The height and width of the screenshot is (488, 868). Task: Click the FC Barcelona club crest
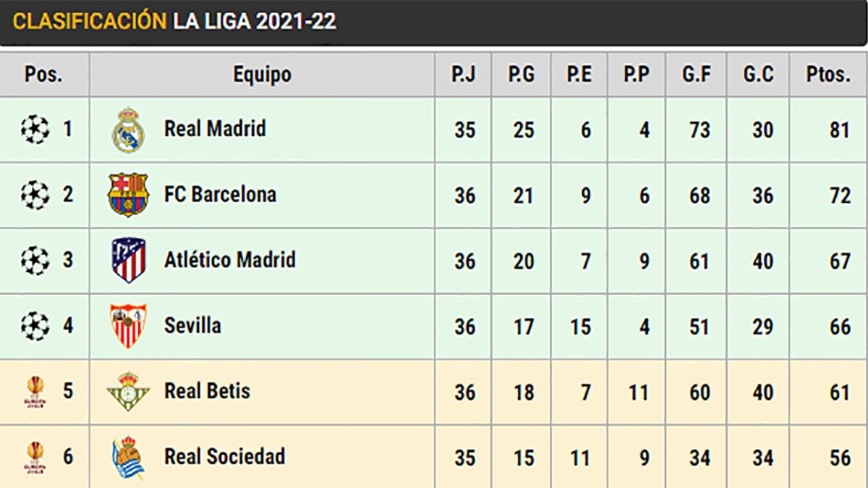click(x=128, y=195)
